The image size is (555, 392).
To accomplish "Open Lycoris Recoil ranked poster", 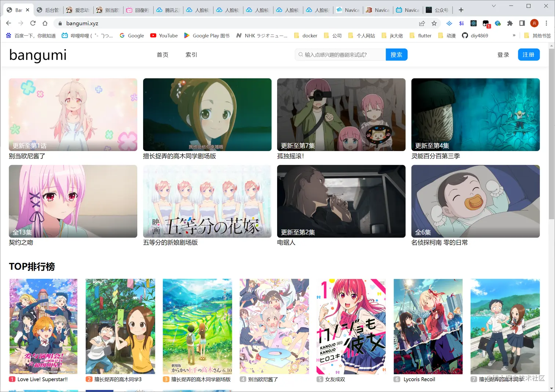I will pyautogui.click(x=428, y=326).
